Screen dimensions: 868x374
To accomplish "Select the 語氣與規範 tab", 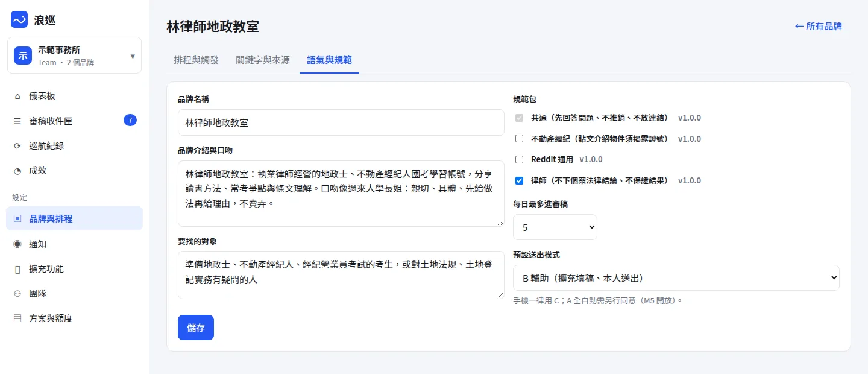I will coord(329,60).
